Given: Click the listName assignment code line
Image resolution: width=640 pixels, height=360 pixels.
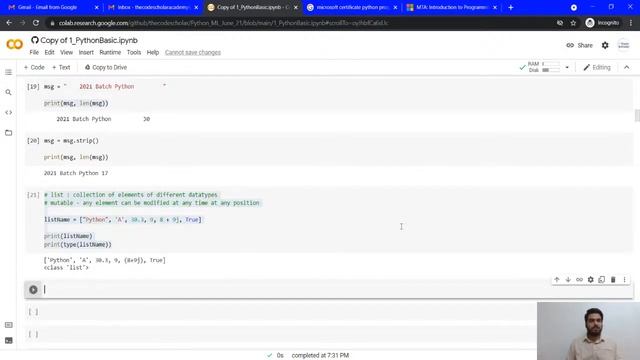Looking at the screenshot, I should pyautogui.click(x=123, y=220).
